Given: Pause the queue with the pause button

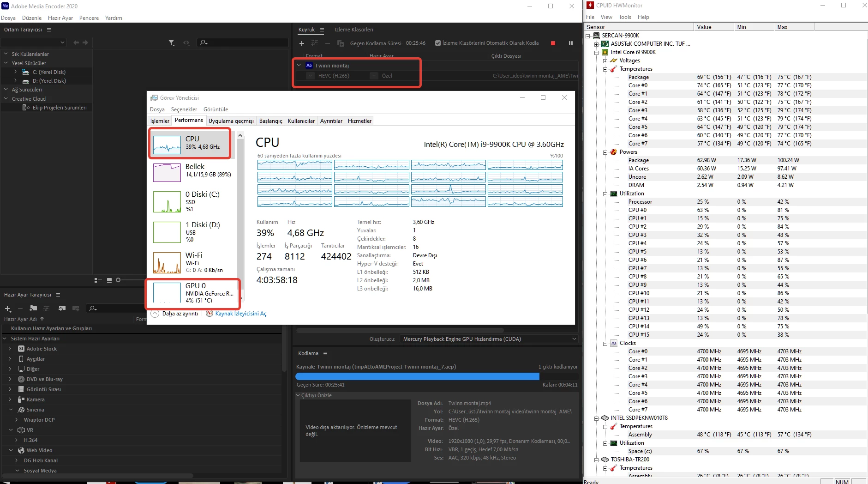Looking at the screenshot, I should pos(571,43).
